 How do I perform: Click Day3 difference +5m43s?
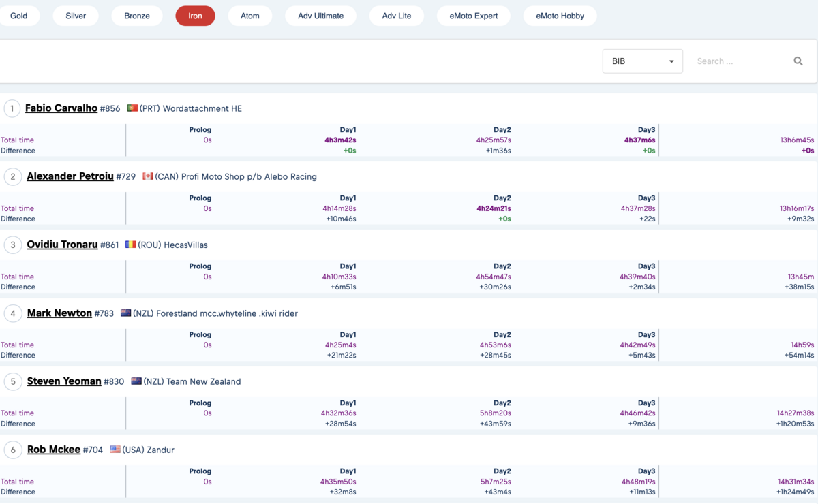(642, 355)
